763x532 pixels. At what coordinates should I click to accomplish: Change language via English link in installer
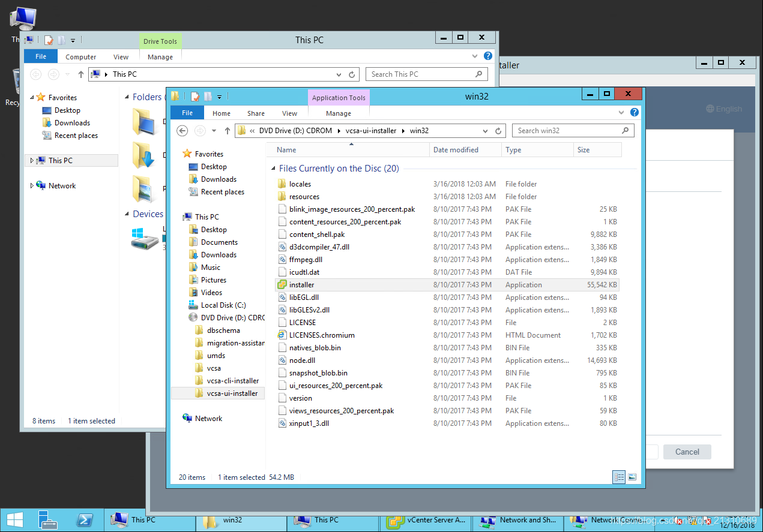[724, 109]
